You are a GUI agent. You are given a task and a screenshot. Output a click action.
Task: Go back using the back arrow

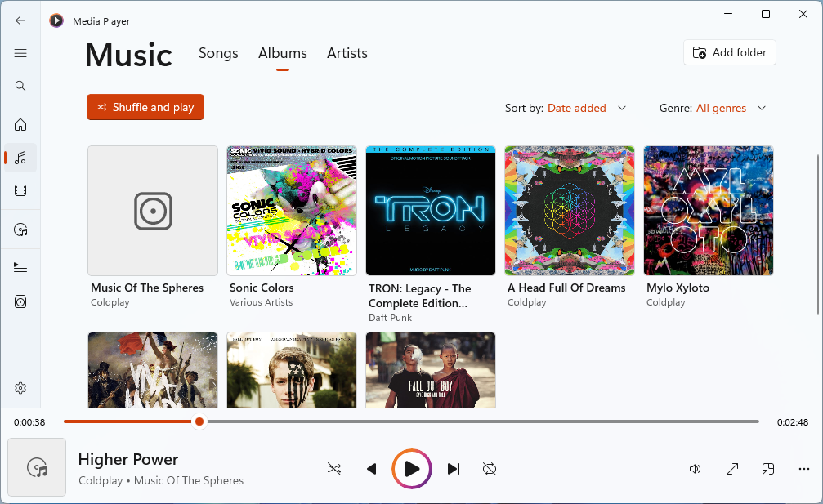point(20,20)
